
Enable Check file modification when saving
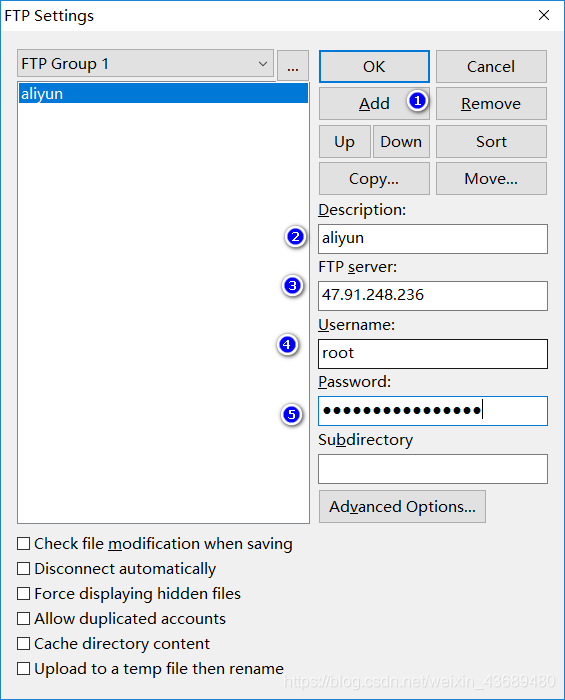coord(23,544)
